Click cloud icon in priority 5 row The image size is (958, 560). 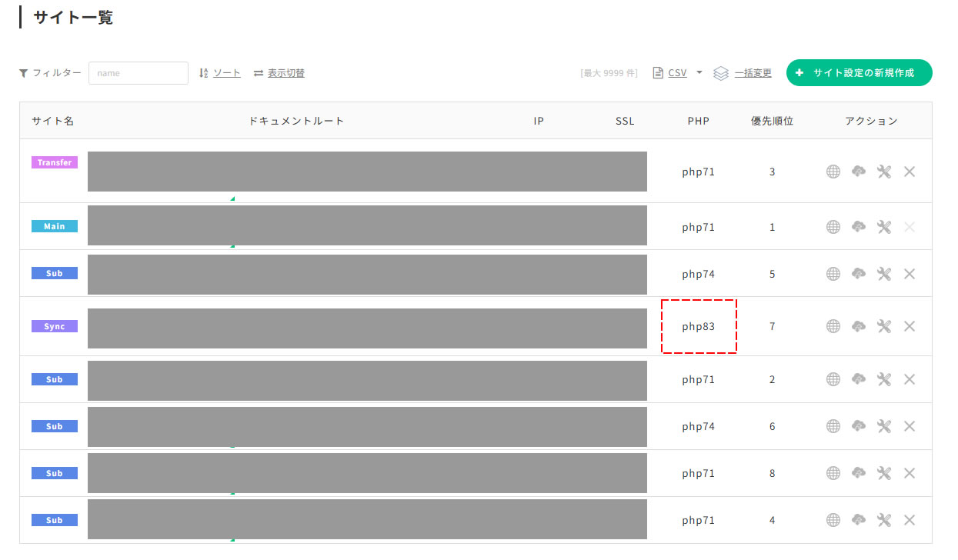point(859,274)
